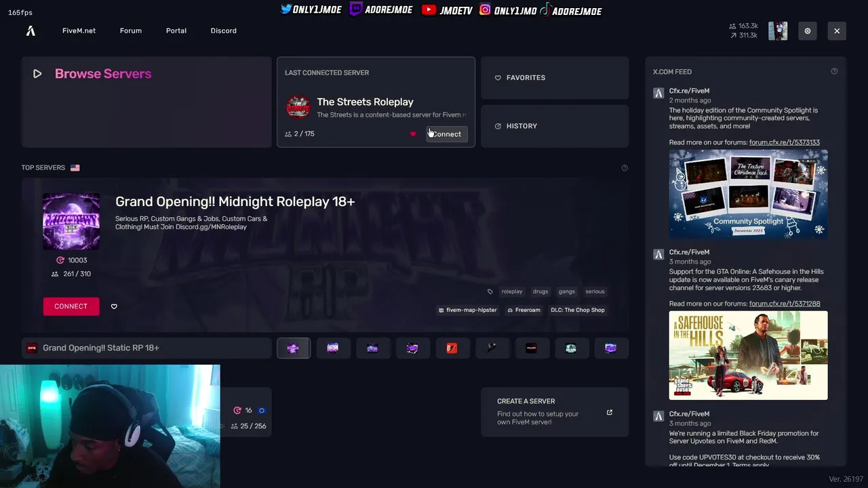Image resolution: width=868 pixels, height=488 pixels.
Task: Click Cfx.re/FiveM avatar on second feed post
Action: tap(658, 255)
